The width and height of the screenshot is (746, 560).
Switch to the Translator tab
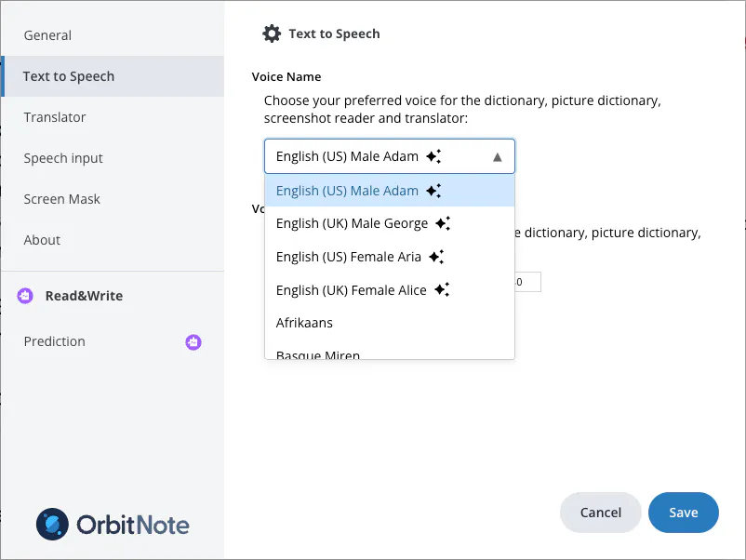tap(113, 117)
